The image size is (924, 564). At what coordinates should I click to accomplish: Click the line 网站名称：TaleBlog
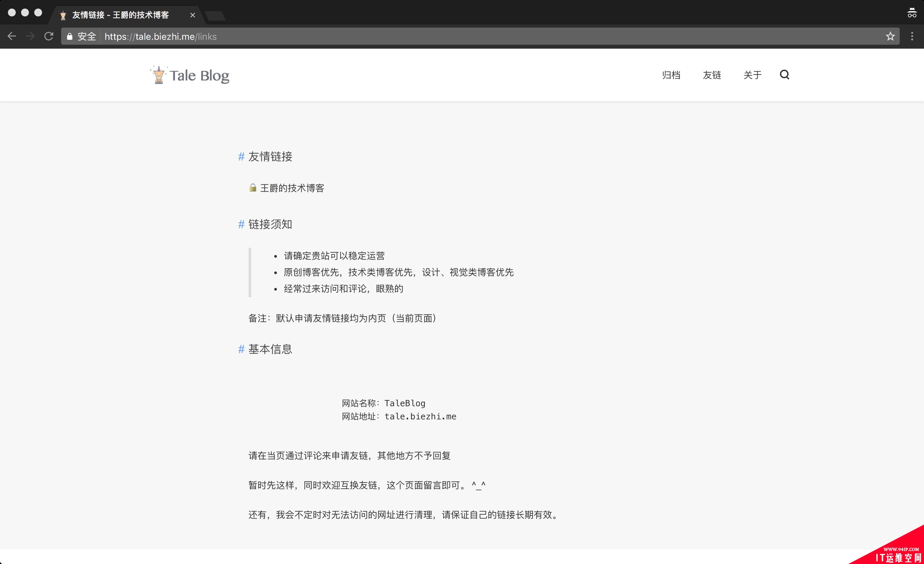click(384, 403)
